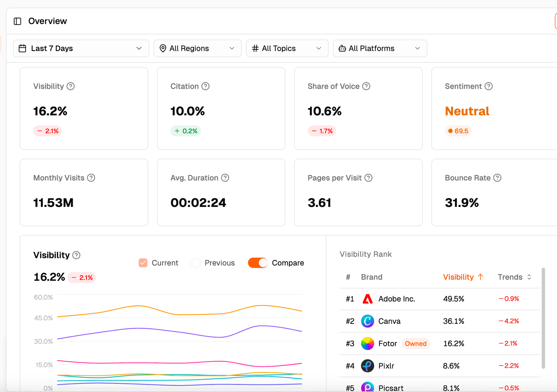Open the Monthly Visits help icon
Screen dimensions: 557x392
91,178
